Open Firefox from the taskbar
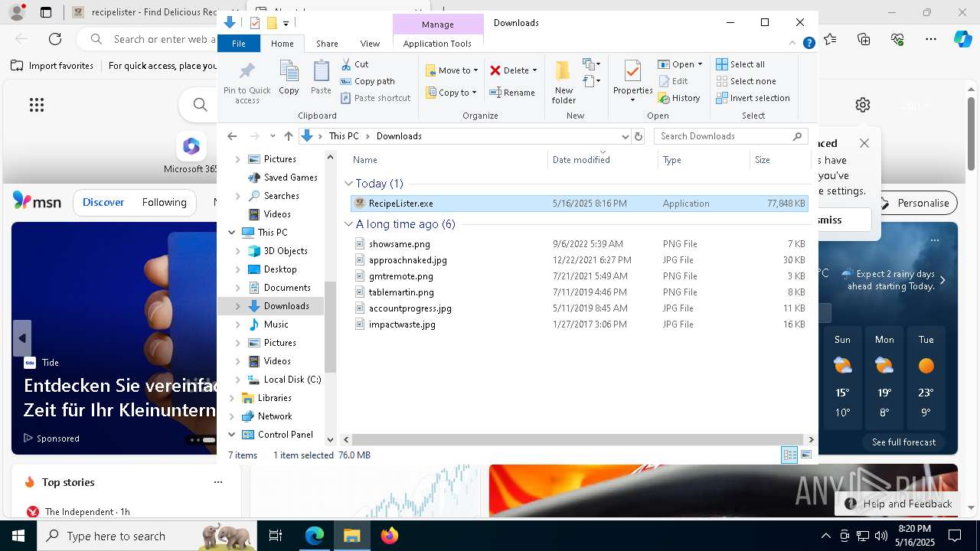Screen dimensions: 980x551 pyautogui.click(x=390, y=536)
